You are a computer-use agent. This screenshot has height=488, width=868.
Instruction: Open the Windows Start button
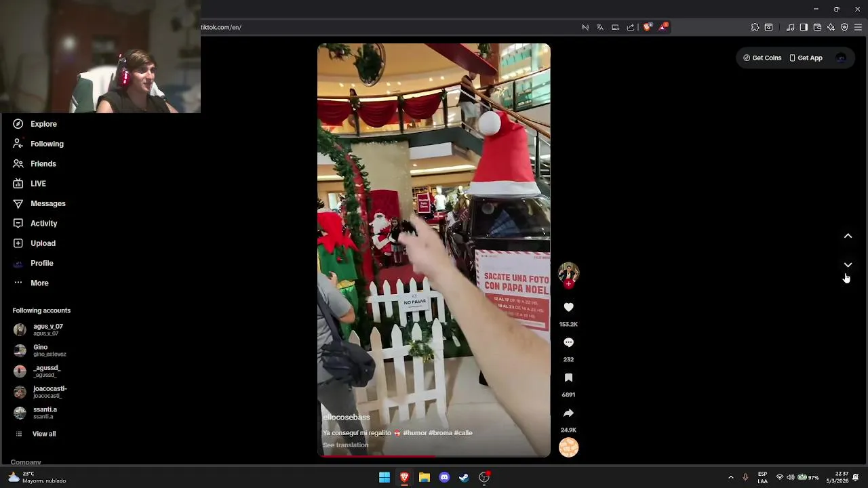point(384,477)
